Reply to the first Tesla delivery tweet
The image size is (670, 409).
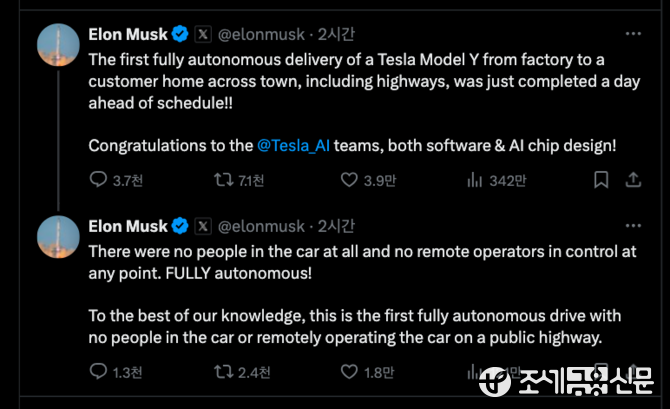click(x=98, y=180)
